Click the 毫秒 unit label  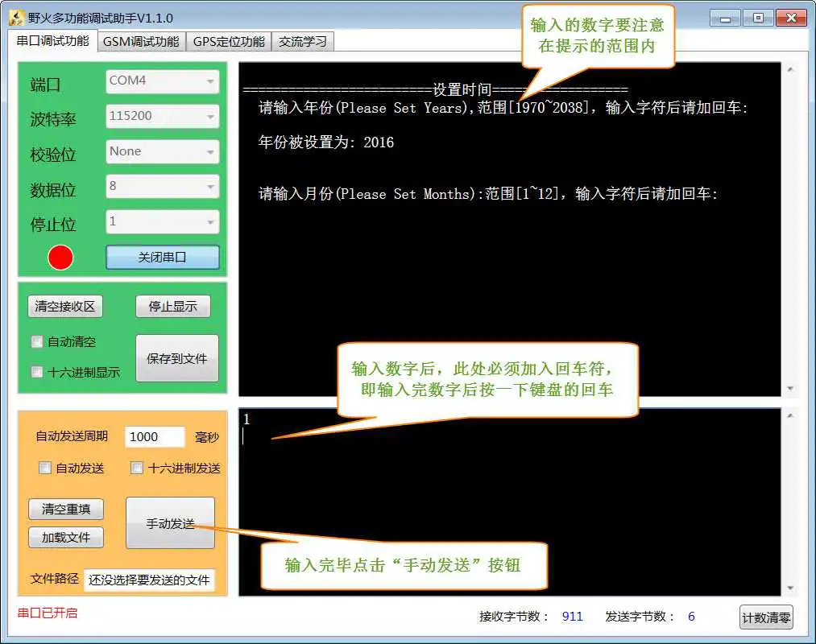(206, 437)
